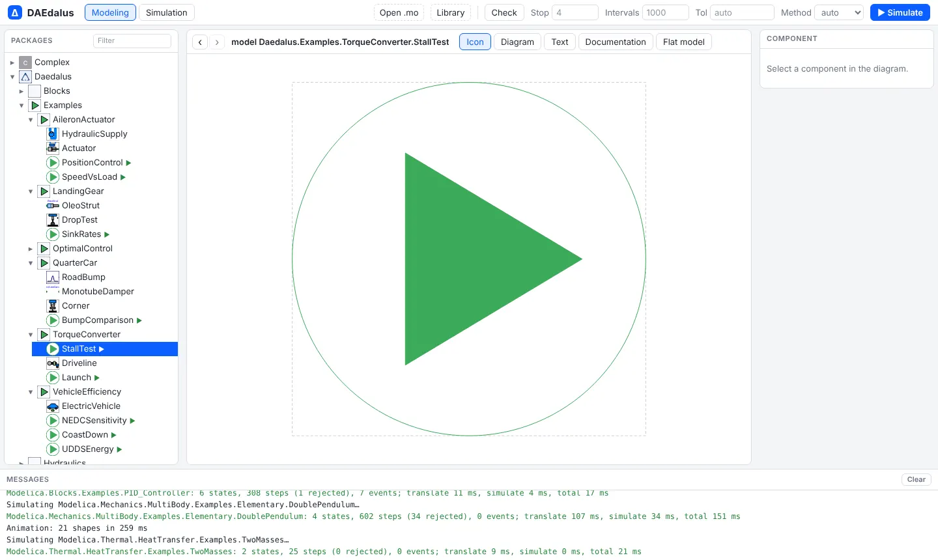The height and width of the screenshot is (560, 938).
Task: Click the packages Filter field
Action: pos(132,40)
